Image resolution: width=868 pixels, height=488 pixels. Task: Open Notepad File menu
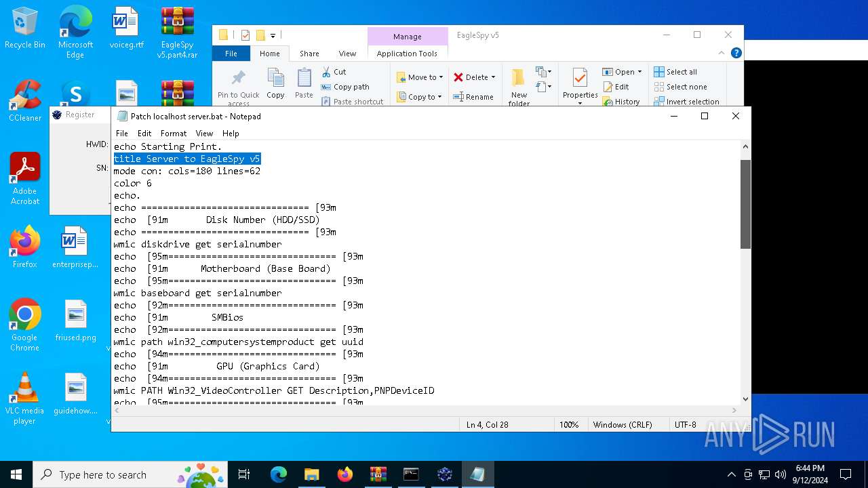point(122,134)
